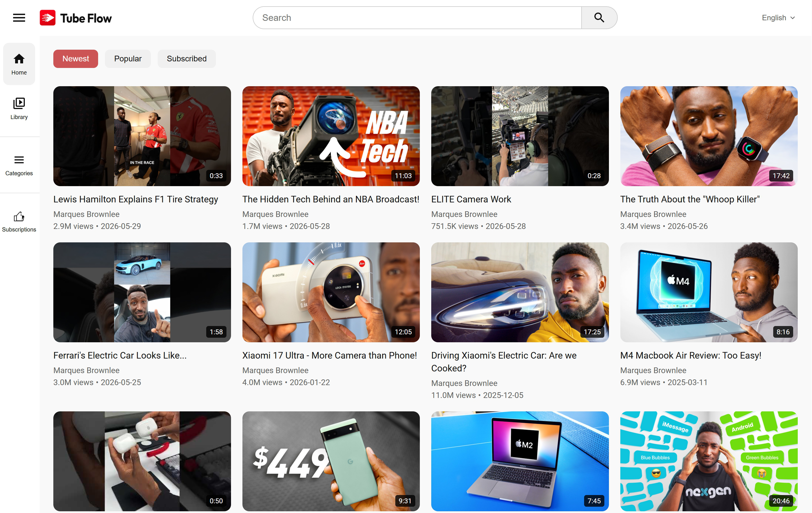812x513 pixels.
Task: Click Marques Brownlee under ELITE Camera Work
Action: pyautogui.click(x=464, y=214)
